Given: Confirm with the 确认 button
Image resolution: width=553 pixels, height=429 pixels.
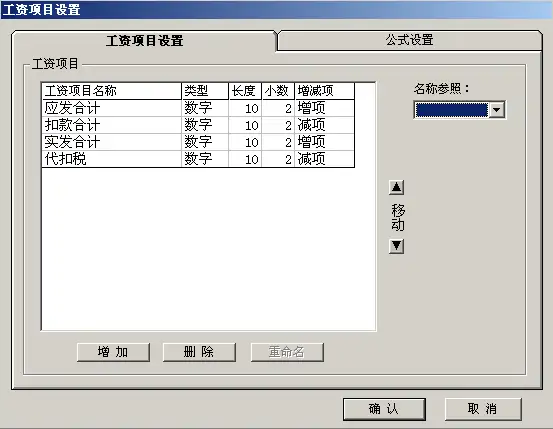Looking at the screenshot, I should [x=384, y=409].
